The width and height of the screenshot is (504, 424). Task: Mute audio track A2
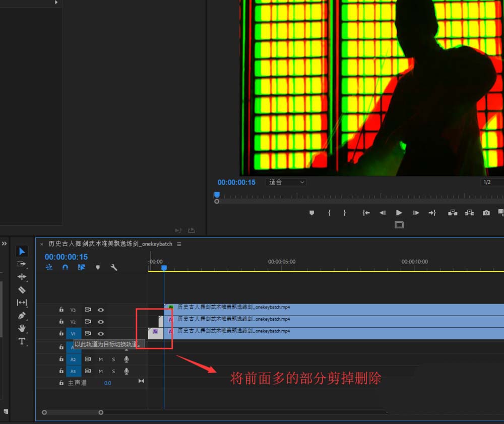101,359
